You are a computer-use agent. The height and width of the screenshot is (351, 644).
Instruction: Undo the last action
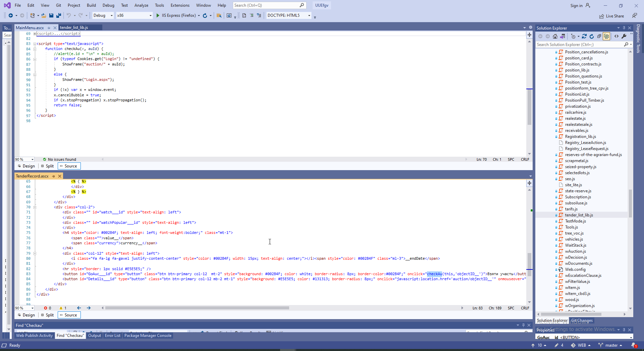tap(68, 15)
